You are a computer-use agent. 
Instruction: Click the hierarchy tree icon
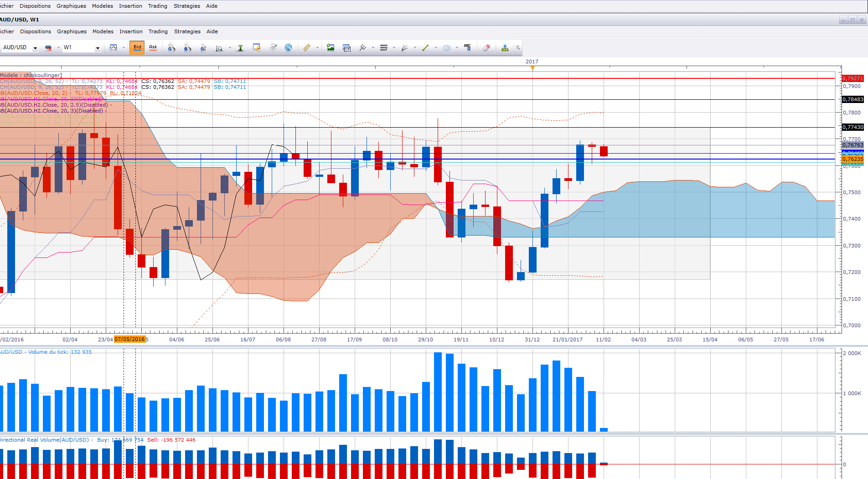(505, 48)
